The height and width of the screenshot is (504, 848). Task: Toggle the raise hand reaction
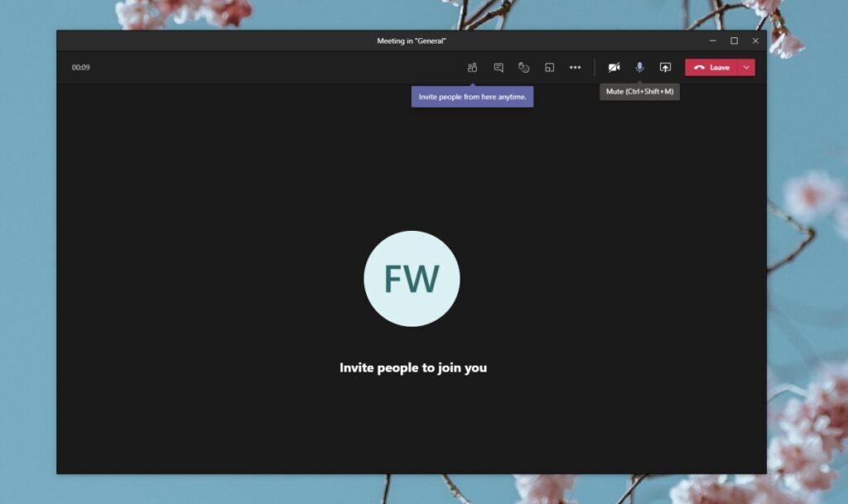pos(524,67)
